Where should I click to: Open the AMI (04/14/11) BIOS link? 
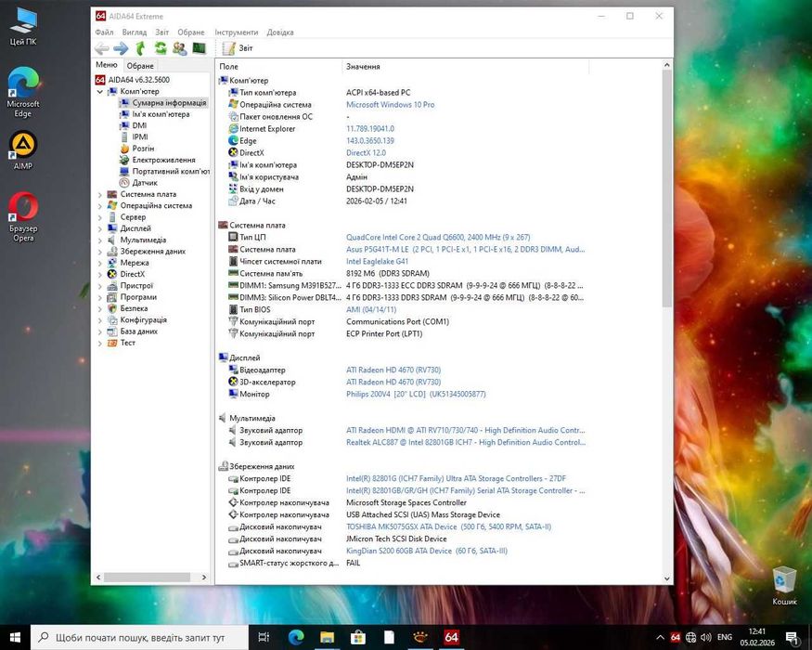(371, 310)
